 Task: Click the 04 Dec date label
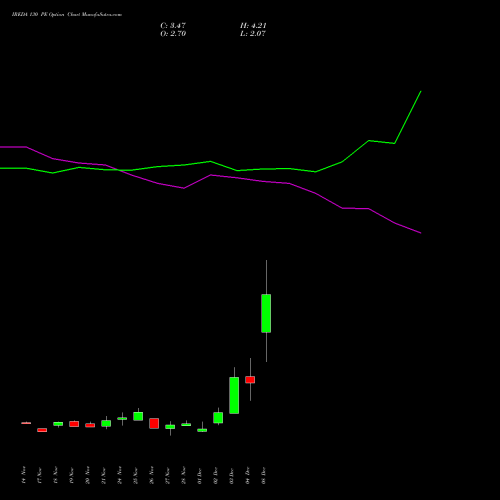click(x=247, y=475)
